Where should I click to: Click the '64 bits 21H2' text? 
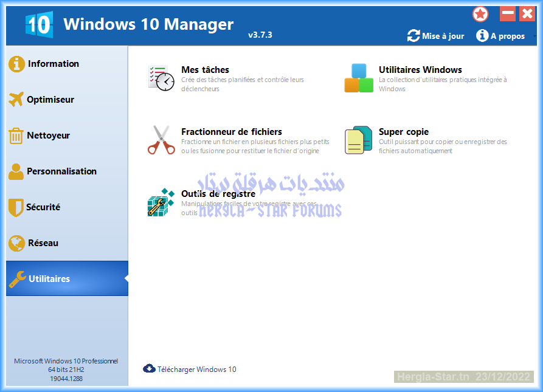click(x=66, y=370)
